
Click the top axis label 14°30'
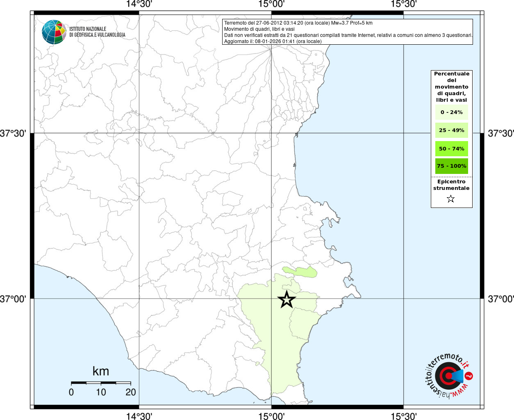click(139, 4)
